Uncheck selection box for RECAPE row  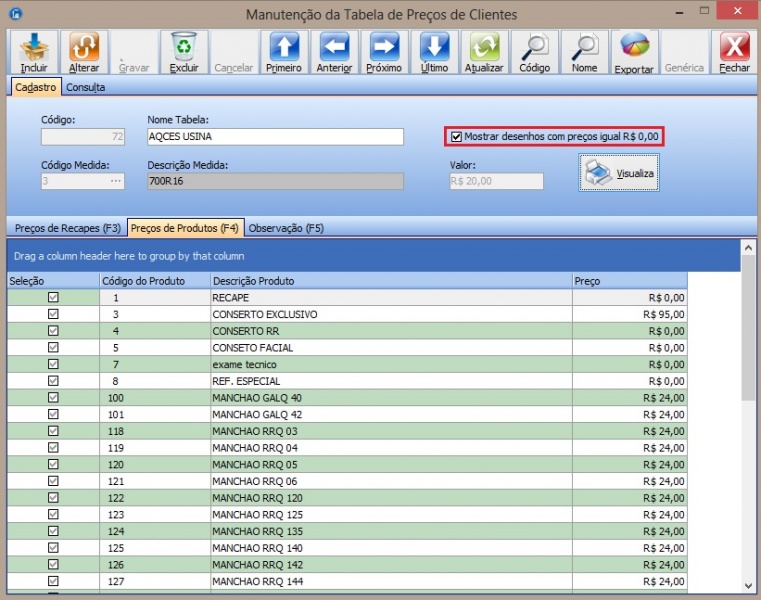(53, 298)
